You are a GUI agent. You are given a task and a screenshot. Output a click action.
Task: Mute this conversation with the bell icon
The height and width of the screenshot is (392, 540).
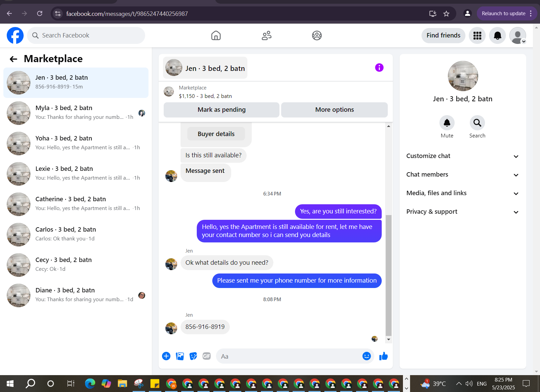click(447, 123)
